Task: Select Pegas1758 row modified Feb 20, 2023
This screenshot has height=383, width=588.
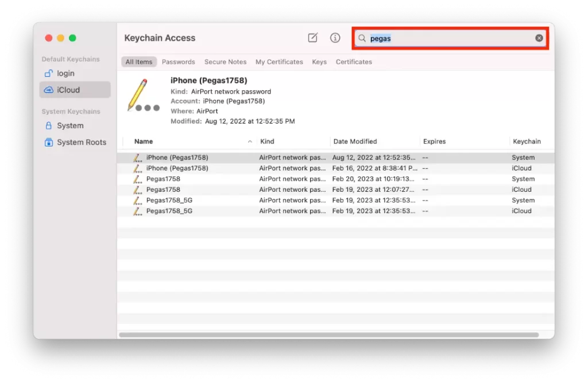Action: coord(335,179)
